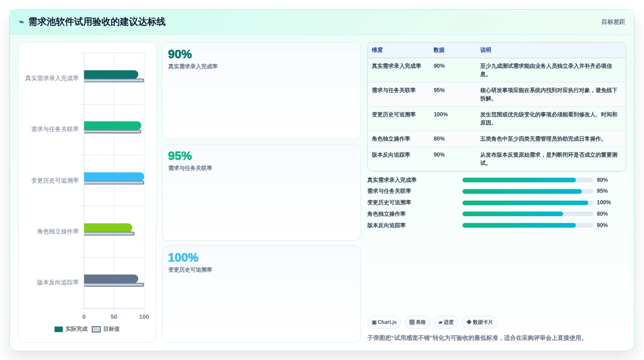
Task: Click the 95% value in the table
Action: [x=439, y=90]
